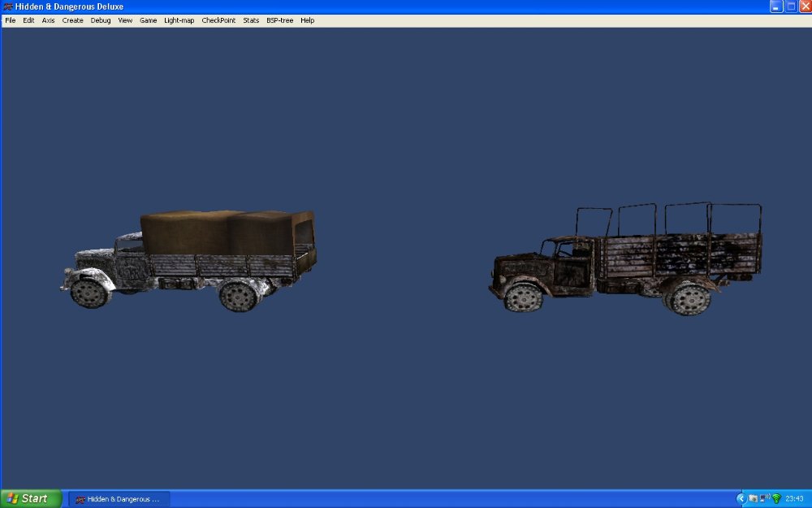Click the wireless computer network tray icon
Image resolution: width=812 pixels, height=508 pixels.
764,499
